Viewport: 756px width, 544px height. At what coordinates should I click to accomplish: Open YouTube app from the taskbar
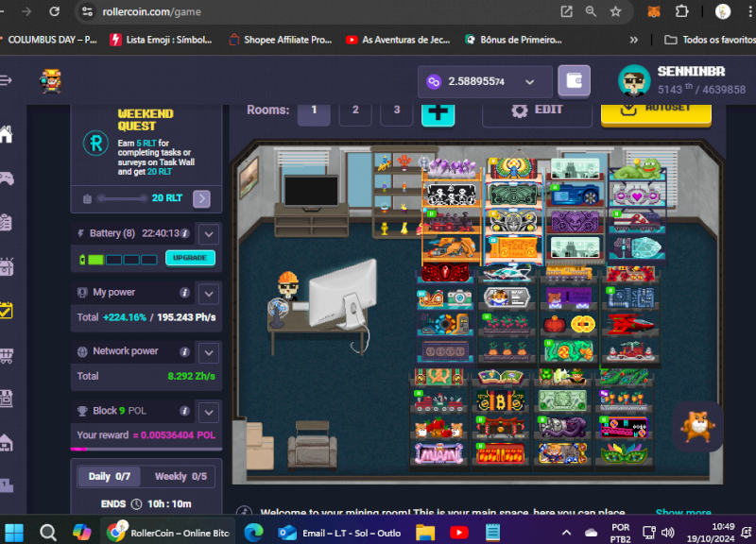459,533
